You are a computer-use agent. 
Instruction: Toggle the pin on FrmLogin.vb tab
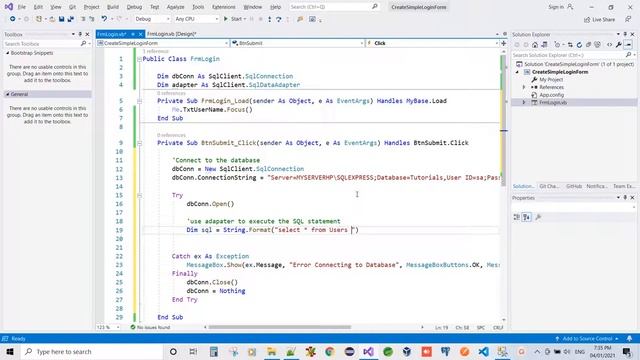pyautogui.click(x=133, y=34)
